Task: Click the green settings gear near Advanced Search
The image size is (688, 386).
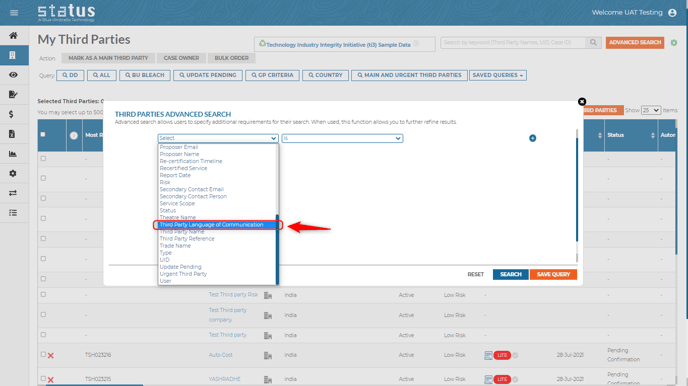Action: click(x=674, y=43)
